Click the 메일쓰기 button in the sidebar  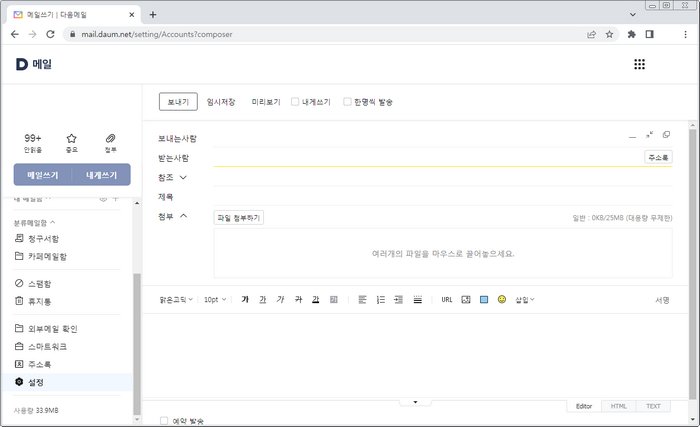pyautogui.click(x=43, y=175)
